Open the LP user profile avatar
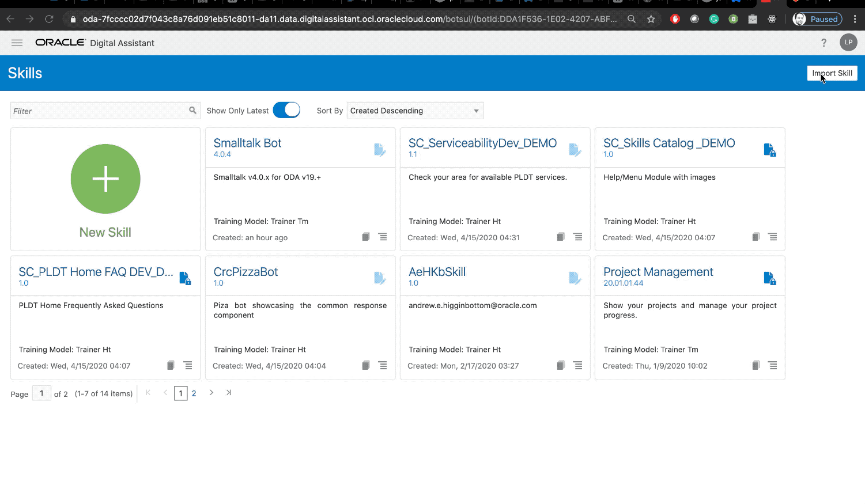The image size is (865, 504). pos(848,42)
